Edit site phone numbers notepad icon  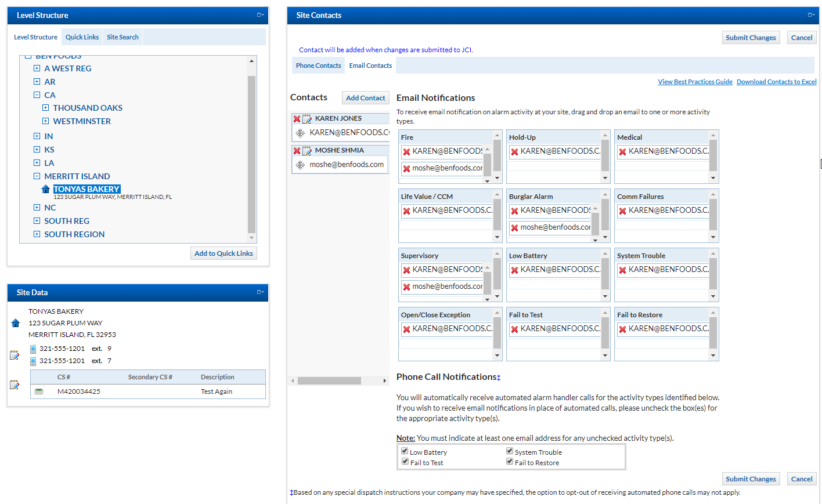coord(15,355)
